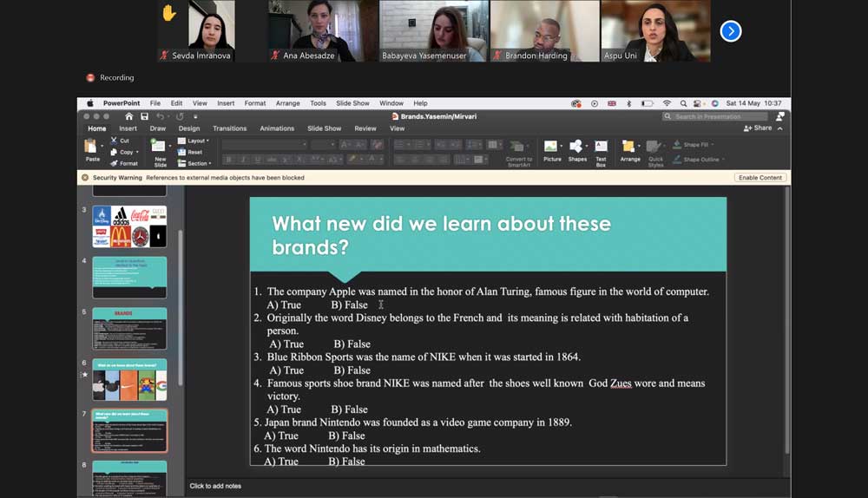Open the Slide Show menu in the menu bar

pos(352,103)
